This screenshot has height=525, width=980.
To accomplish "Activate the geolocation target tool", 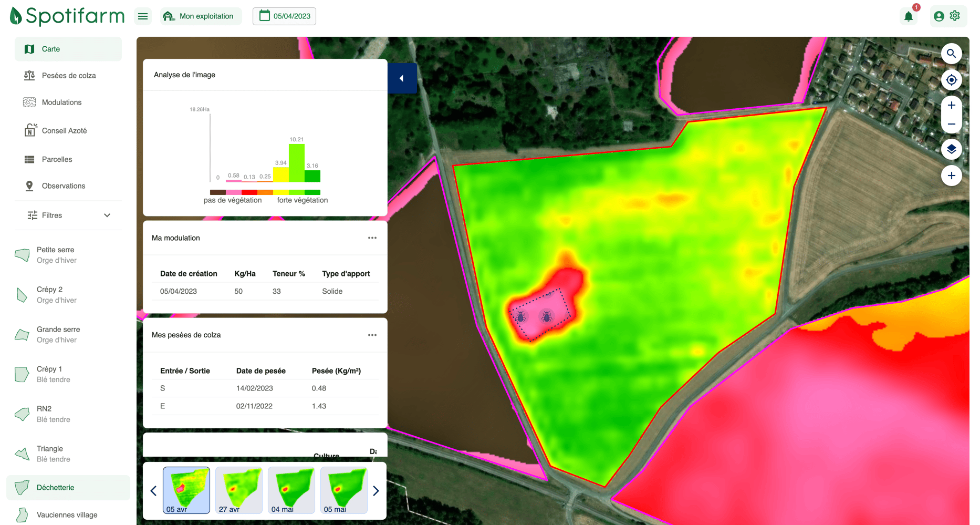I will click(x=951, y=80).
